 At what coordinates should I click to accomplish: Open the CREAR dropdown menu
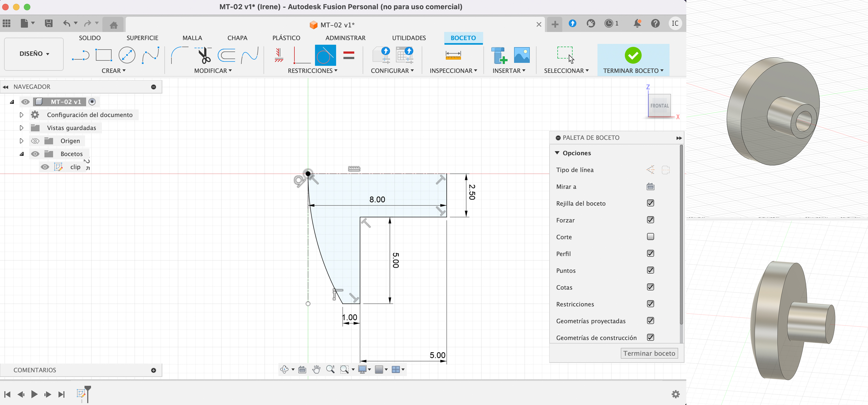(113, 71)
